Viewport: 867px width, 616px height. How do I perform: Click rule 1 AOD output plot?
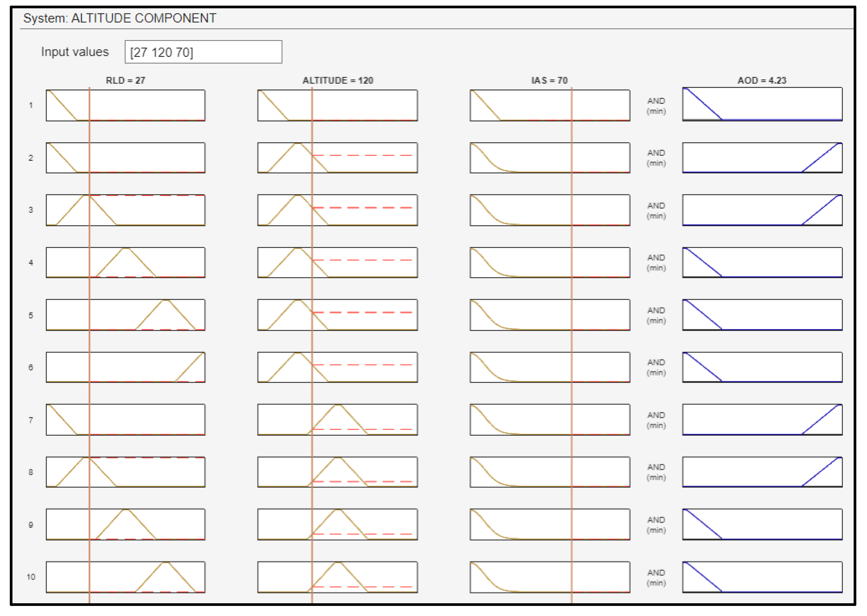(x=762, y=104)
